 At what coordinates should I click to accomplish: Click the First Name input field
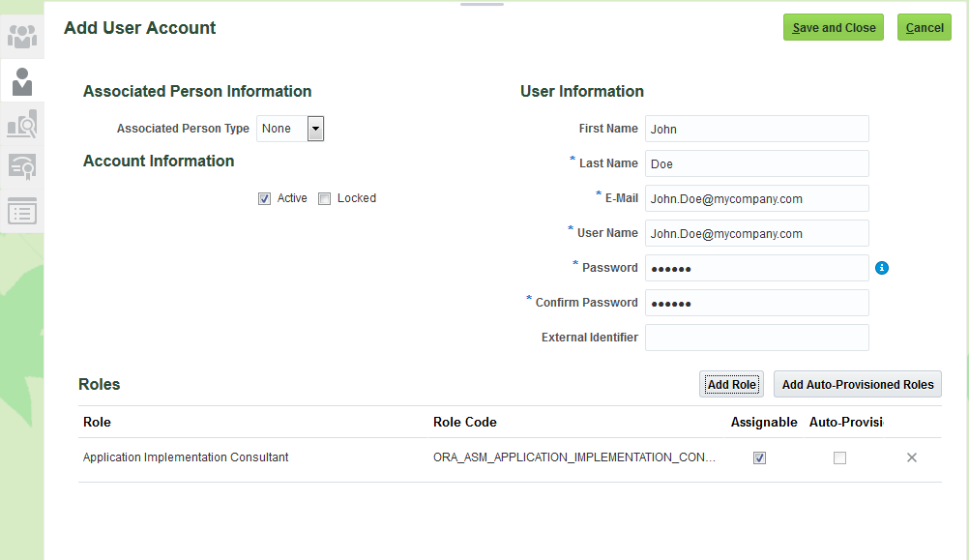(x=756, y=129)
